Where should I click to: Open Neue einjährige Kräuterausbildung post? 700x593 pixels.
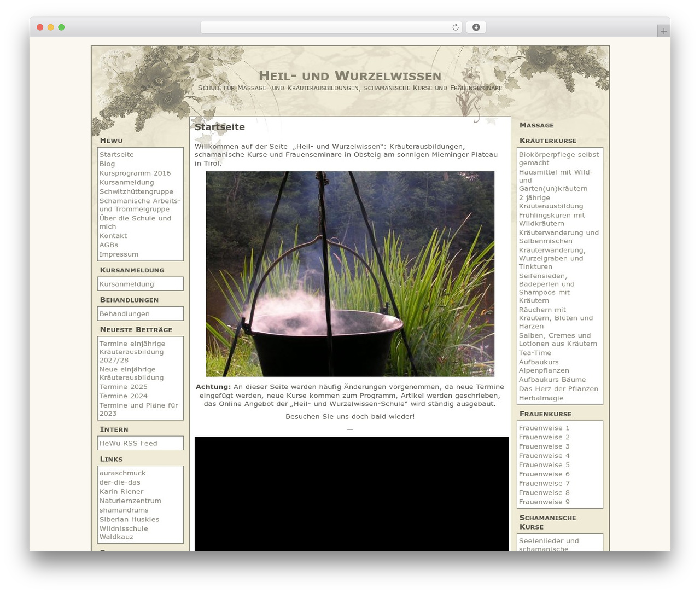click(x=132, y=374)
